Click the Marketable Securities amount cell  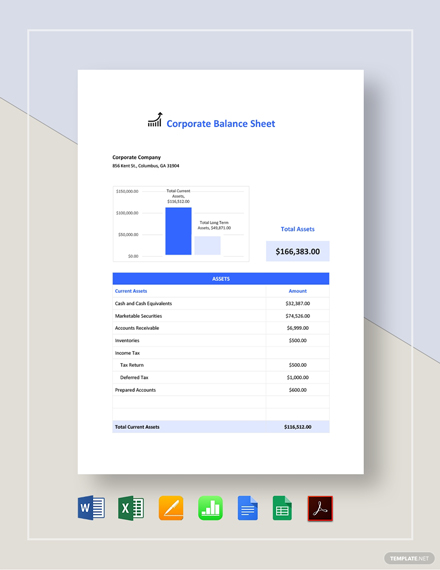tap(297, 316)
